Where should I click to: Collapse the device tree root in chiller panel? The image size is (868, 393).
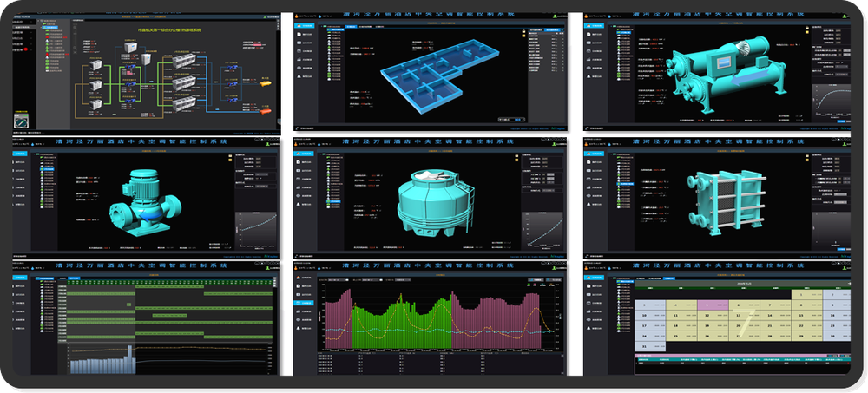click(611, 27)
